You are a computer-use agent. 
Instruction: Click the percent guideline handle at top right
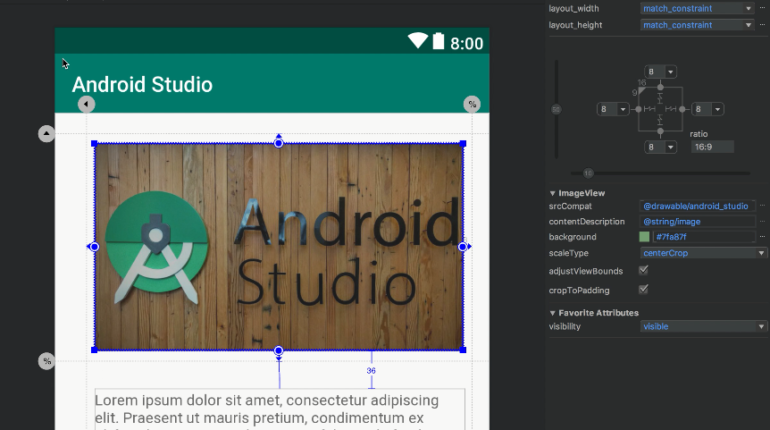[472, 104]
